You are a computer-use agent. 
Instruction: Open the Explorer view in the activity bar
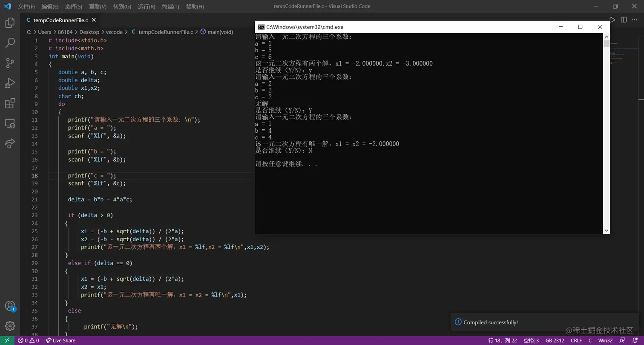[10, 23]
